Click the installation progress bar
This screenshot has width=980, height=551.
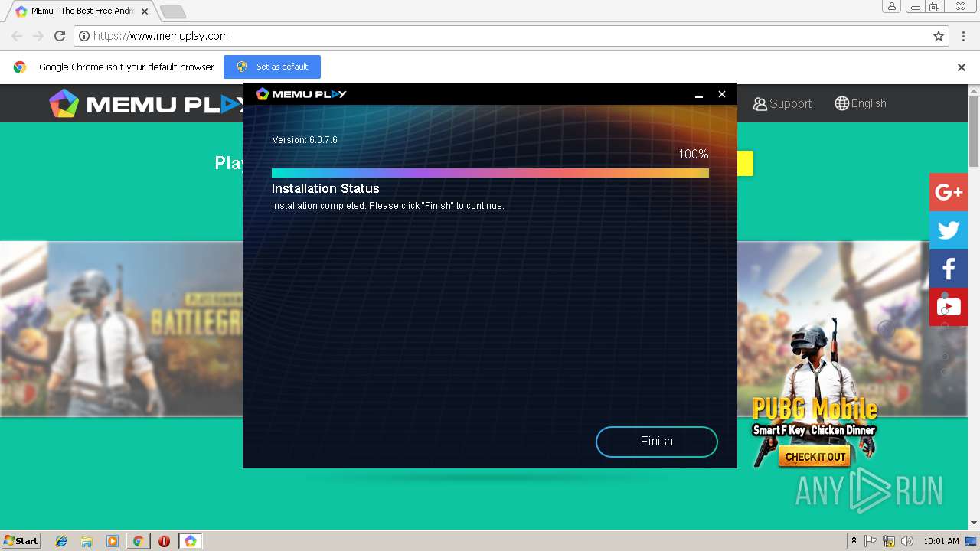(490, 173)
